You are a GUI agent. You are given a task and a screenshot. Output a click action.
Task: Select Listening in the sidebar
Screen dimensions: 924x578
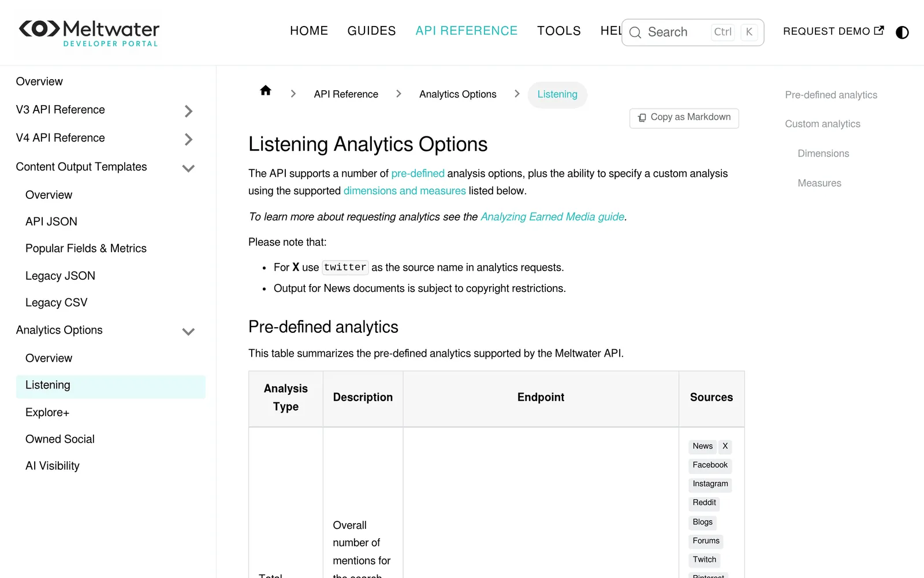click(111, 386)
